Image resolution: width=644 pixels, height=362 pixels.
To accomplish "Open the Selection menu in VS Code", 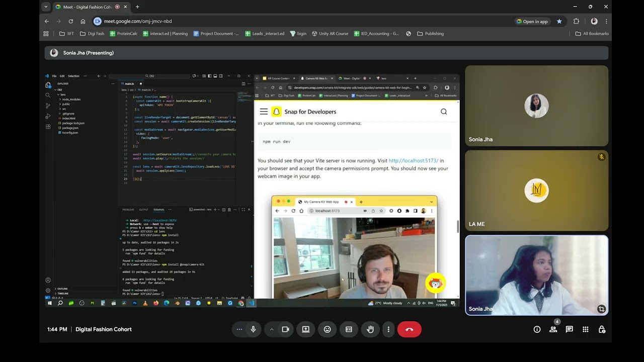I will [73, 76].
